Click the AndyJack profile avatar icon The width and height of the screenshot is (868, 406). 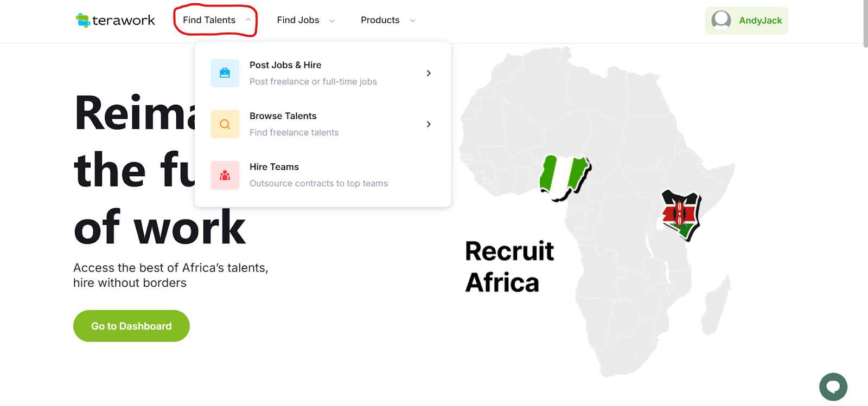(721, 21)
